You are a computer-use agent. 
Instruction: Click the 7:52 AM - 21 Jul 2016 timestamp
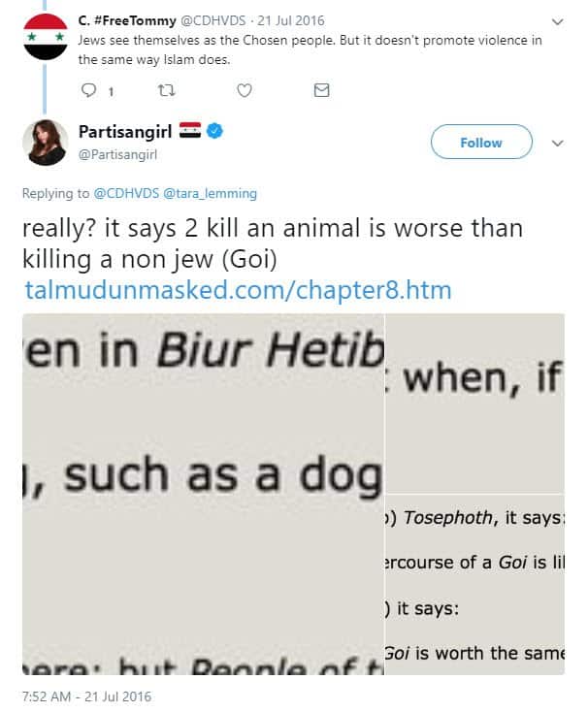(86, 696)
